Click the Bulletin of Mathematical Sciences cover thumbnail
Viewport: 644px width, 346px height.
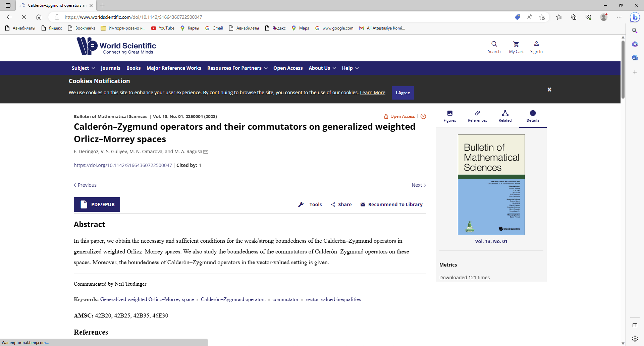(x=491, y=184)
